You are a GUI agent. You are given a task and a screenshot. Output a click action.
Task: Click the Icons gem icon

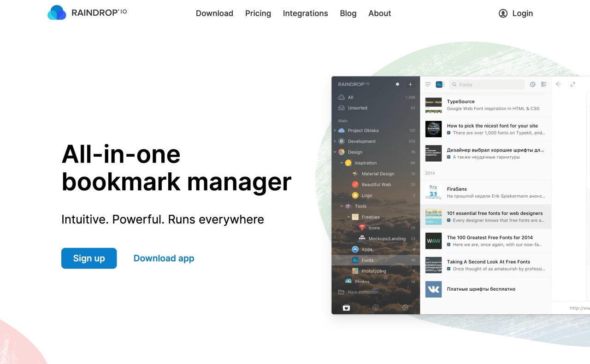(362, 228)
